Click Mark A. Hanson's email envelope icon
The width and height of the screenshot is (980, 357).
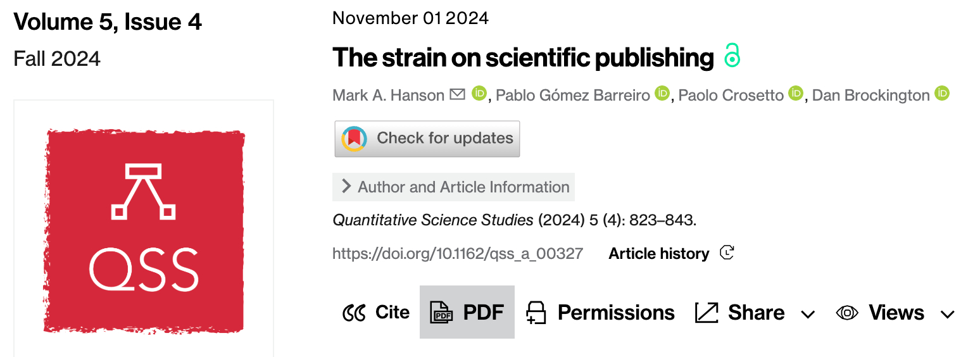click(x=457, y=94)
